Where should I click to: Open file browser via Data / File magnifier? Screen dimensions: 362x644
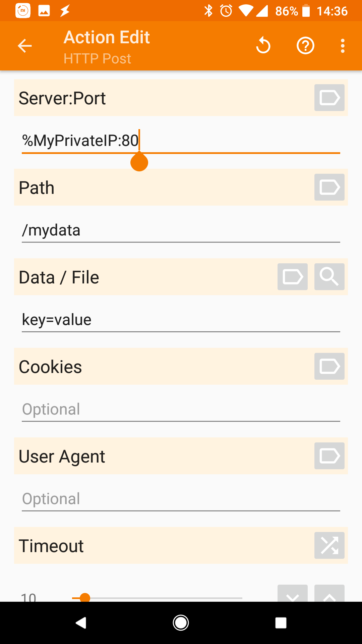pyautogui.click(x=329, y=277)
